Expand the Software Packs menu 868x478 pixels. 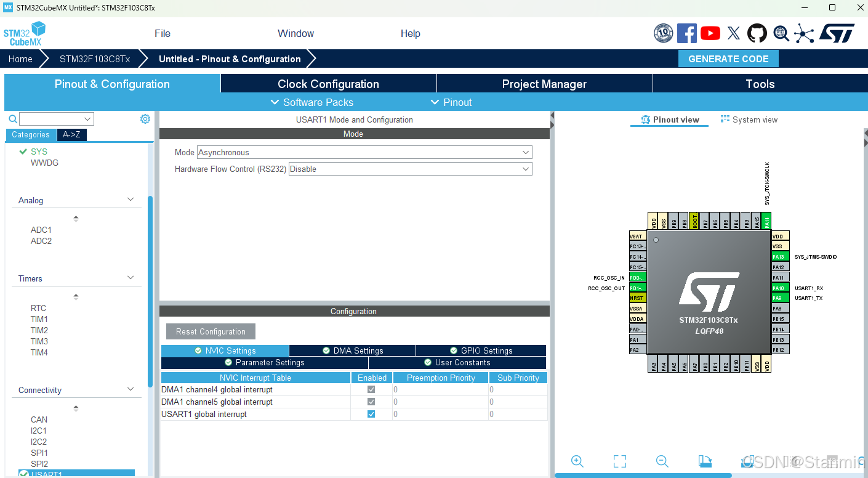tap(312, 102)
